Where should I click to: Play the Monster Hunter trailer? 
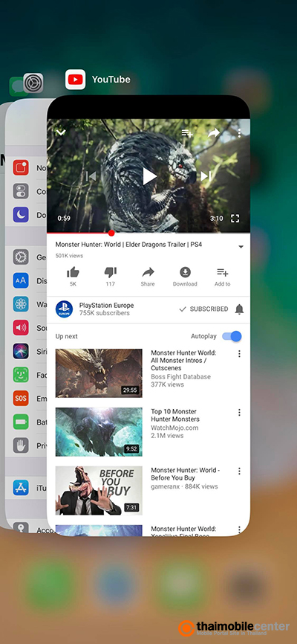click(149, 176)
